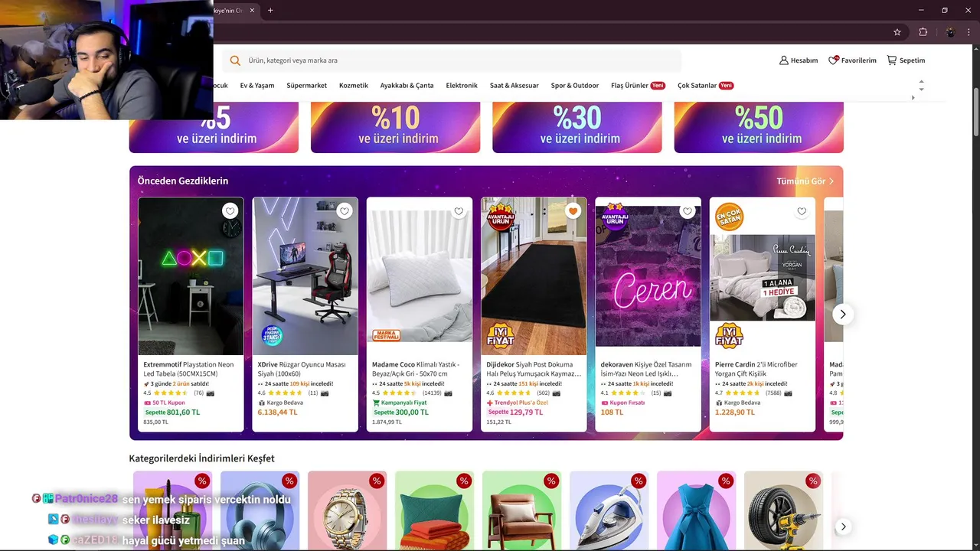Close the current browser tab
Screen dimensions: 980x551
pos(252,11)
